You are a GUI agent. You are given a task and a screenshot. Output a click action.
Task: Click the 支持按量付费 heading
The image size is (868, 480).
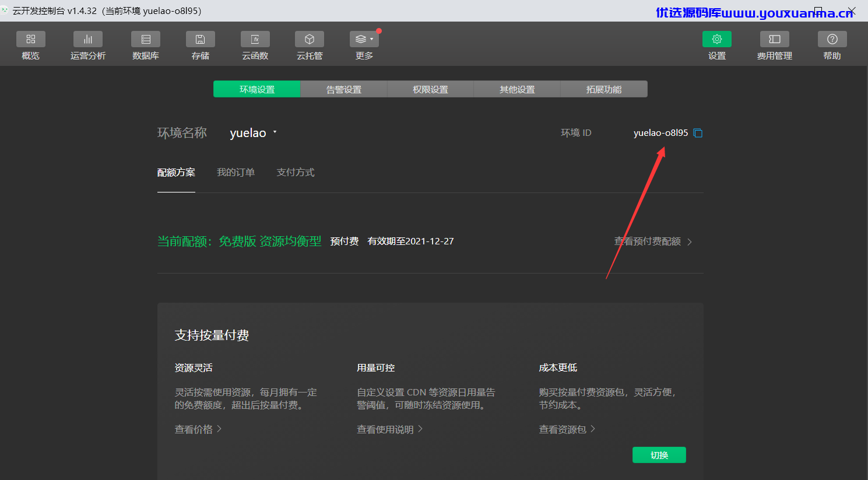click(212, 335)
